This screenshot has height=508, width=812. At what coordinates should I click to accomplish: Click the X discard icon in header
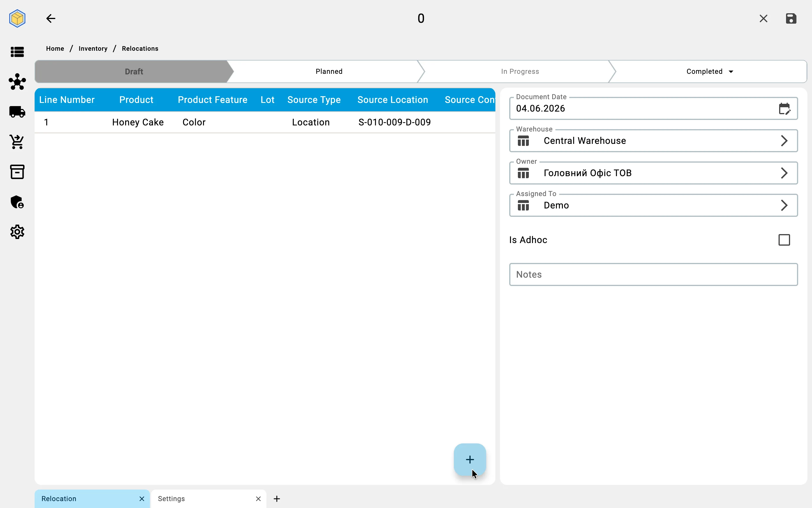(763, 18)
